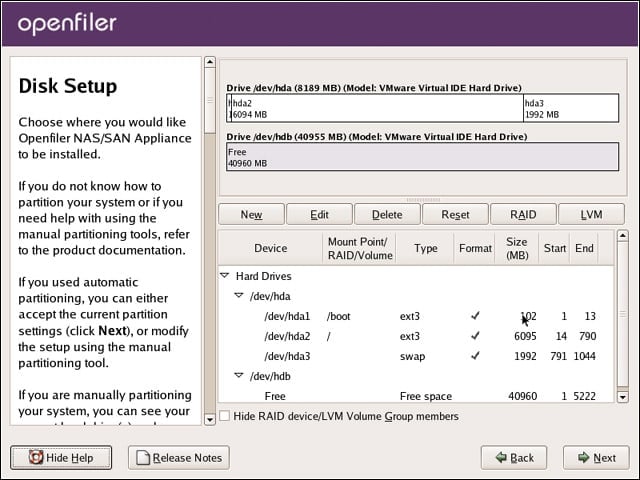Click the Type column header
The width and height of the screenshot is (640, 480).
click(x=425, y=248)
